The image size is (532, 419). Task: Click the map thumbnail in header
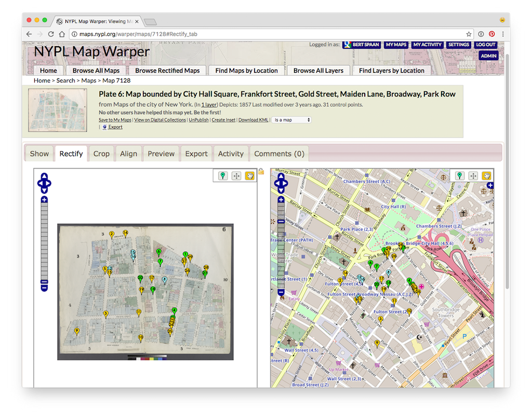(x=58, y=110)
